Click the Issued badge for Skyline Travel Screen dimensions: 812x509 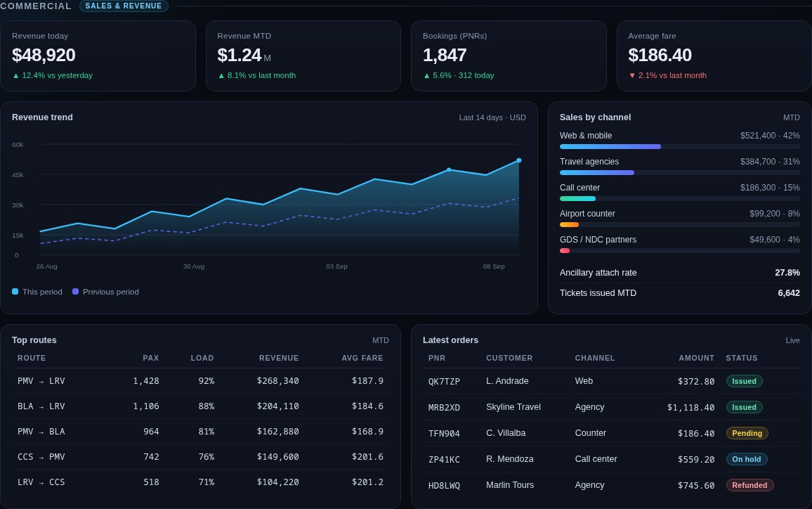coord(744,407)
